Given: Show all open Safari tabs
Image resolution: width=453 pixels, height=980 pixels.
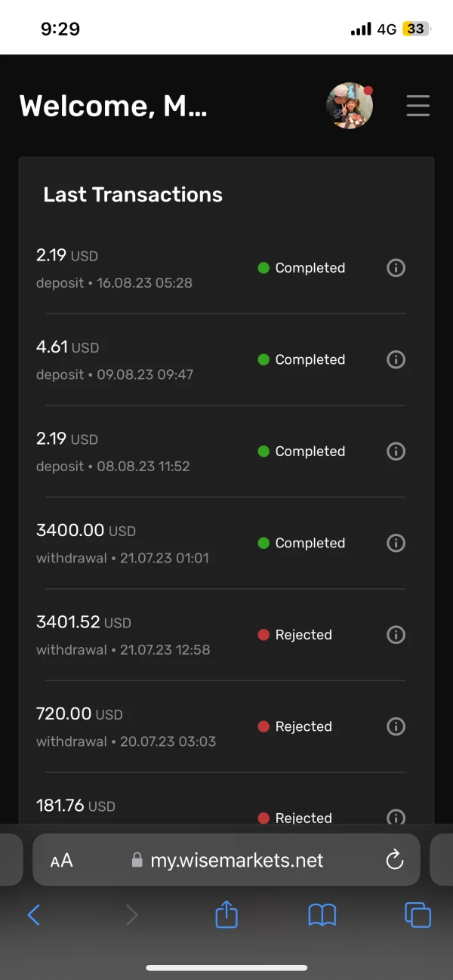Looking at the screenshot, I should tap(418, 915).
